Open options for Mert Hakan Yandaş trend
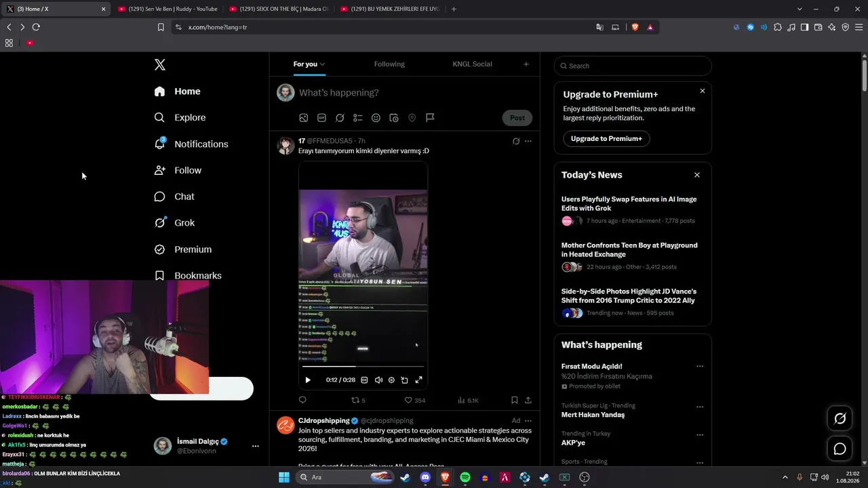This screenshot has height=488, width=868. (700, 407)
